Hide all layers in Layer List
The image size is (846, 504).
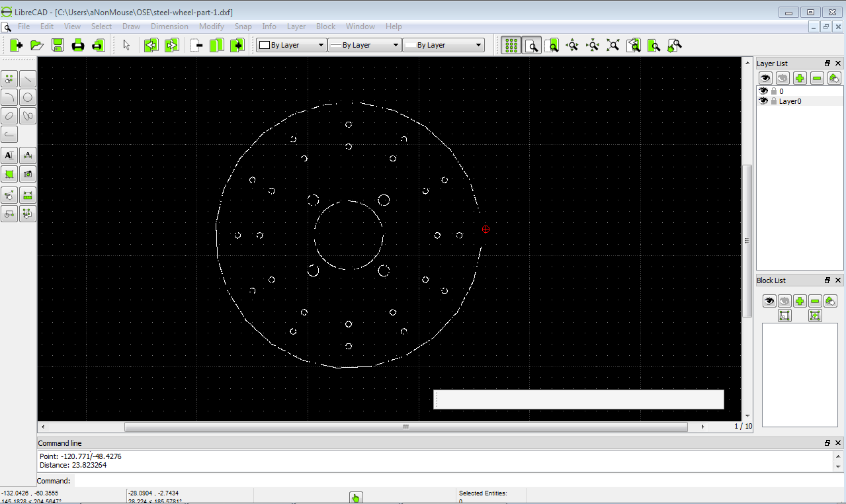click(x=783, y=78)
